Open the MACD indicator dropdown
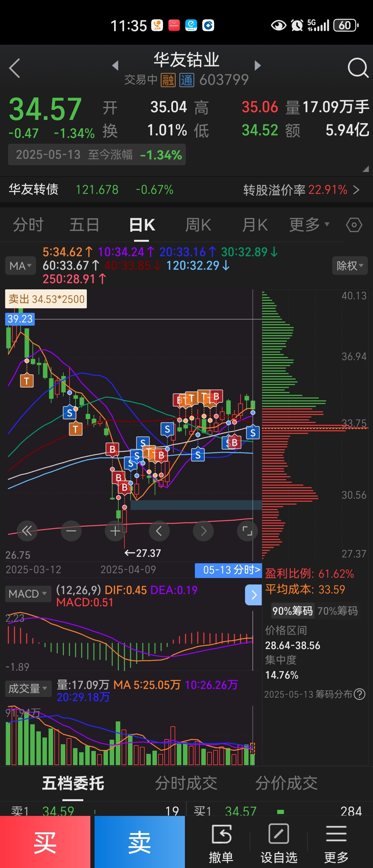 pyautogui.click(x=28, y=594)
